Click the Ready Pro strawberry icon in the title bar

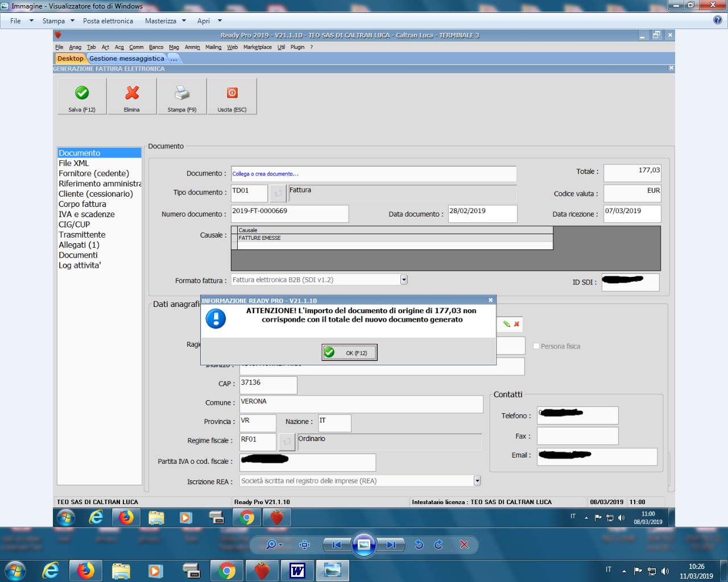click(58, 35)
